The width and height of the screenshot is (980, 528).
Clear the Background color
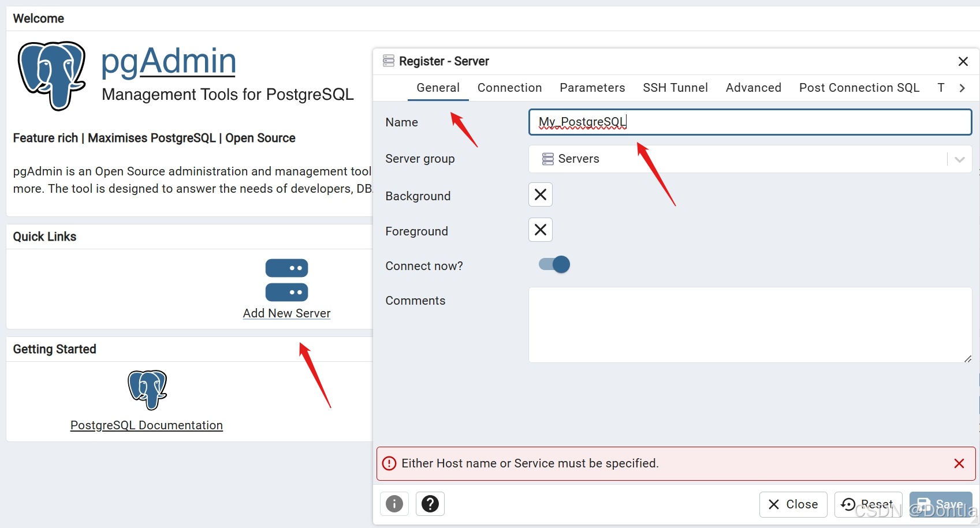click(541, 194)
